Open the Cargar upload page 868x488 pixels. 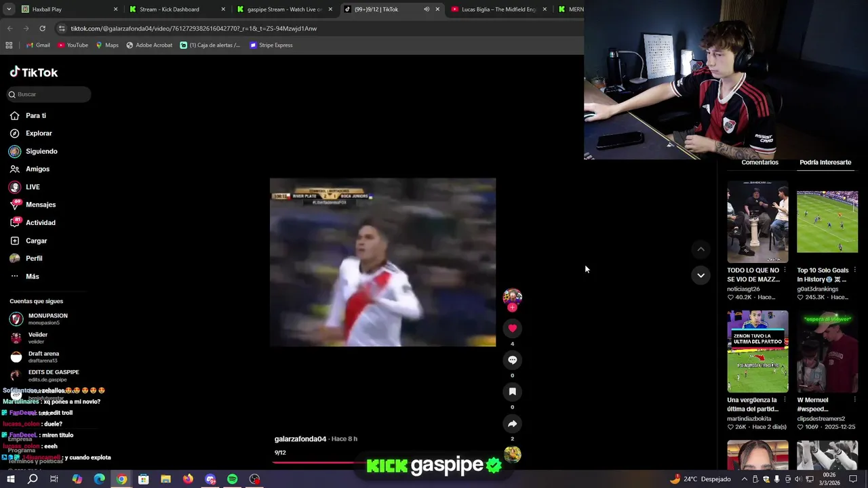pos(29,241)
